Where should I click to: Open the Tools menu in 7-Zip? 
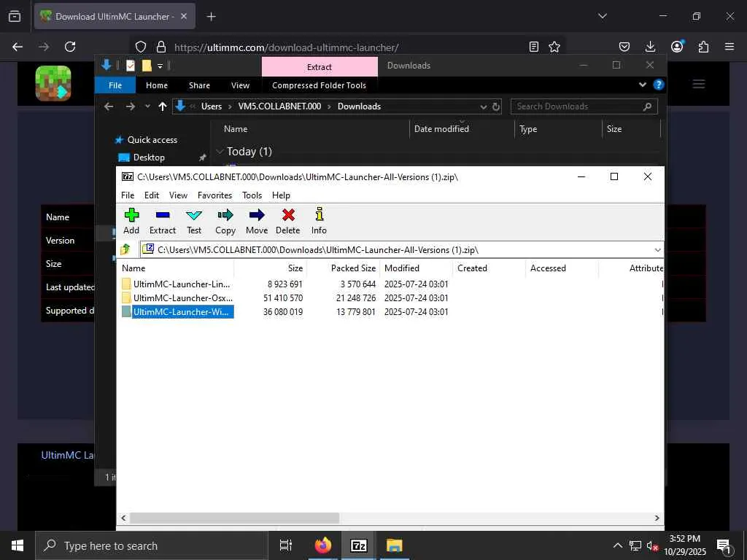tap(252, 195)
